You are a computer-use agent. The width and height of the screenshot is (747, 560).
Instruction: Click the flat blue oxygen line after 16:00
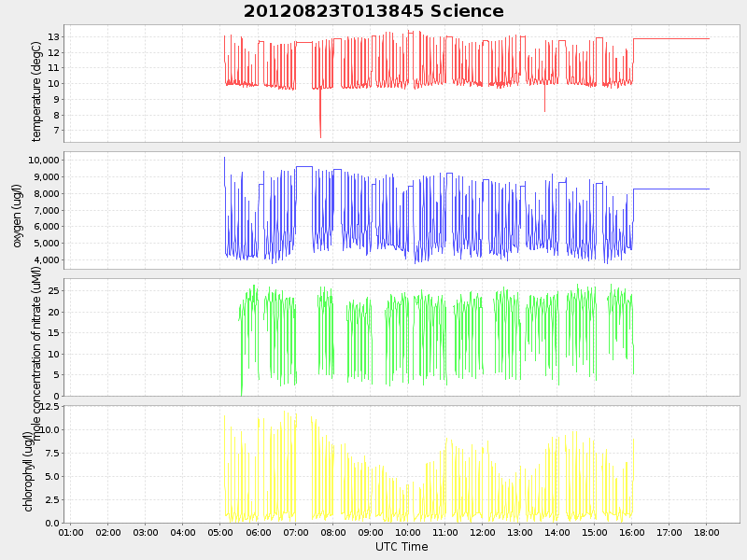[671, 189]
